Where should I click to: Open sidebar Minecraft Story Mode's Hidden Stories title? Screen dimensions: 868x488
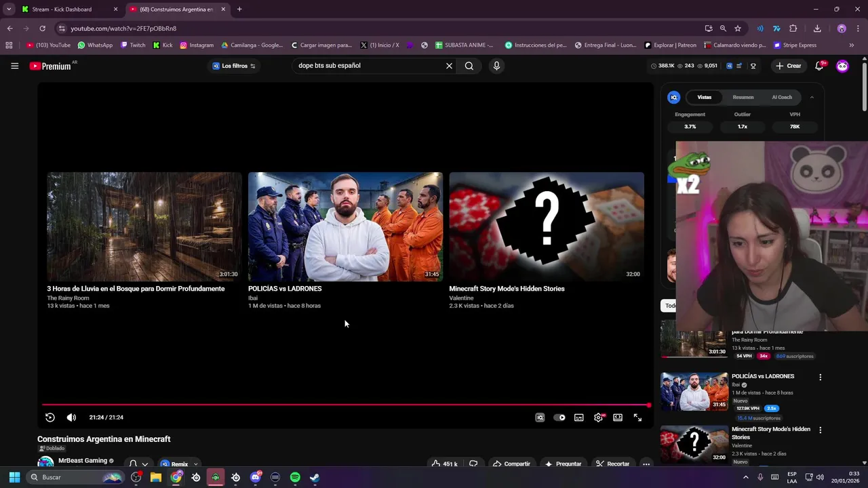771,433
